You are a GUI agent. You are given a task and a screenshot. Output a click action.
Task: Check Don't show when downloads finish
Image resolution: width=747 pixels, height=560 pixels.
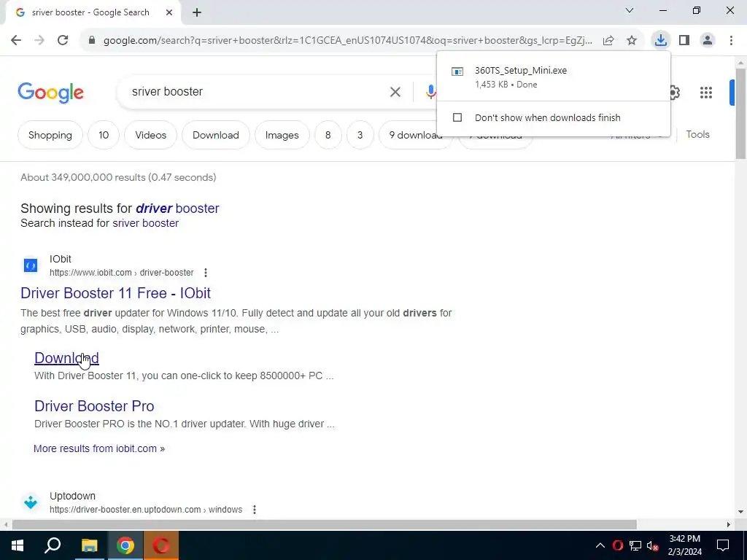pyautogui.click(x=457, y=117)
